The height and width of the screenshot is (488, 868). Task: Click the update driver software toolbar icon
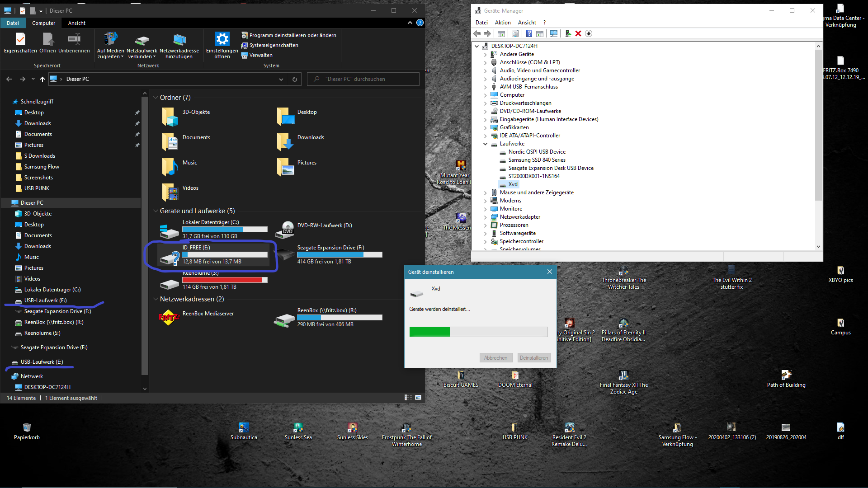[568, 33]
